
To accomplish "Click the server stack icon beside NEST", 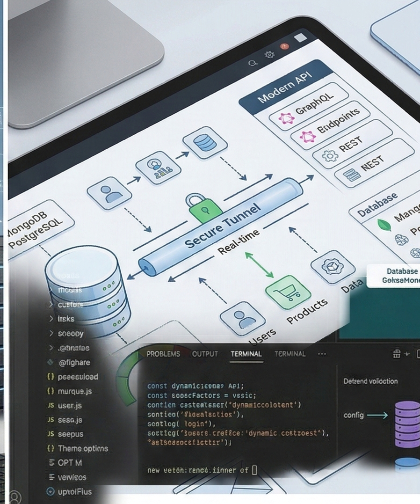I will pos(352,175).
